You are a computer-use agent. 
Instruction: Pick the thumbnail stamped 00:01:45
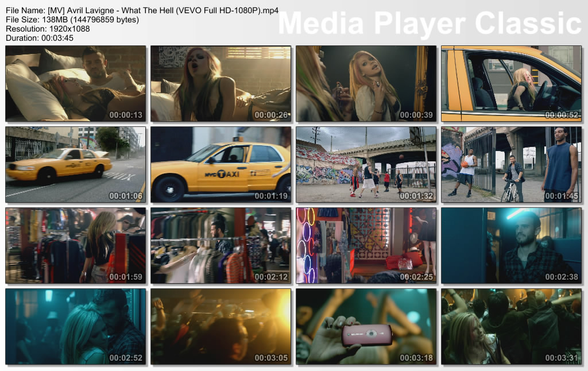[x=512, y=165]
